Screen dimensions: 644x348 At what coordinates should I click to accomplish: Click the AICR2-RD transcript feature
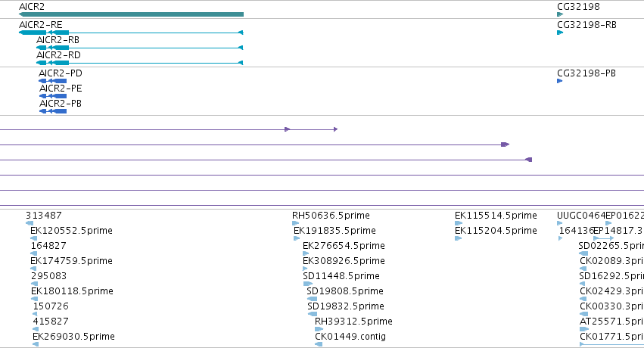click(140, 63)
